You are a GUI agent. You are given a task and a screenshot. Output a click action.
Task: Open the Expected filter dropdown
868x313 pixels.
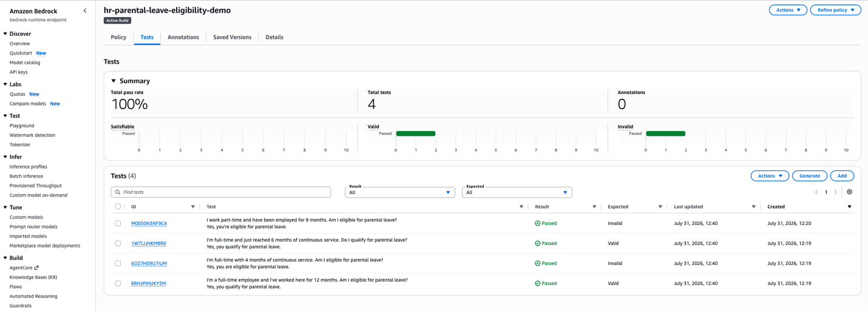coord(517,192)
